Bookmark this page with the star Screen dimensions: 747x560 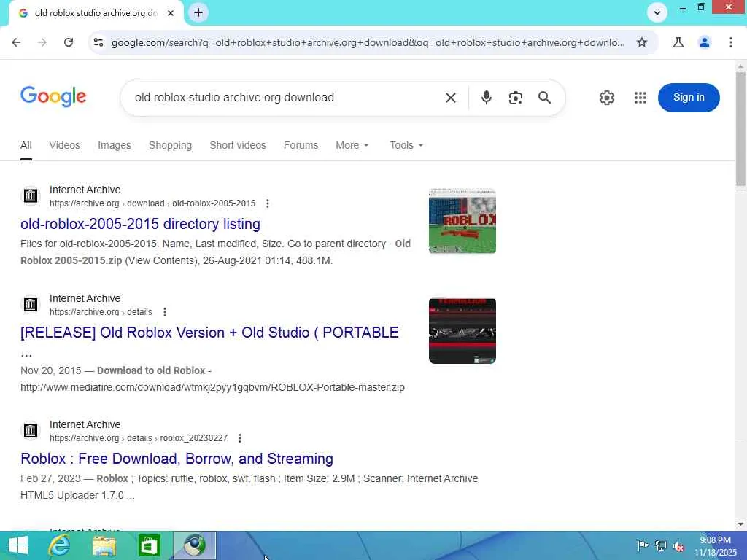point(642,42)
